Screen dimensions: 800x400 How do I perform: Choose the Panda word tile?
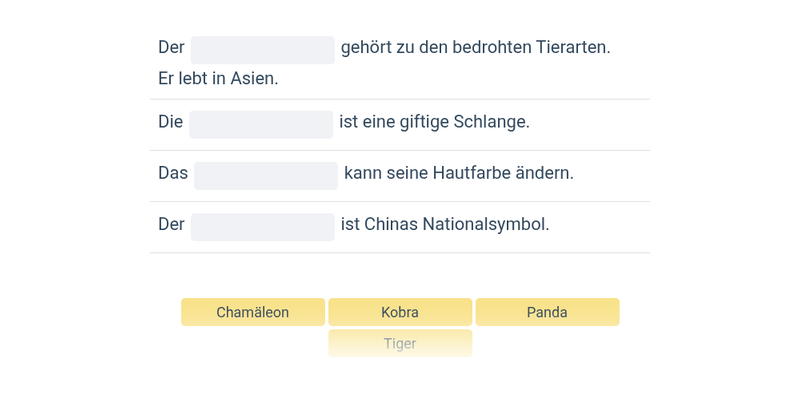tap(547, 312)
